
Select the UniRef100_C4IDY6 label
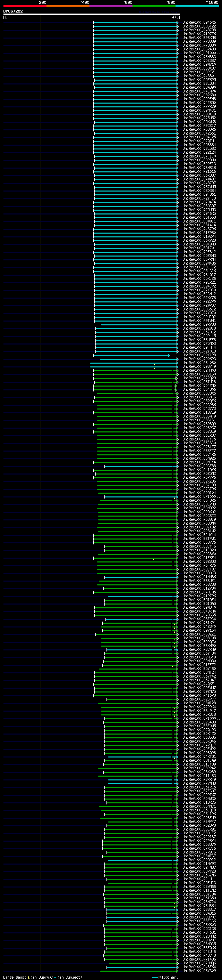click(x=199, y=470)
